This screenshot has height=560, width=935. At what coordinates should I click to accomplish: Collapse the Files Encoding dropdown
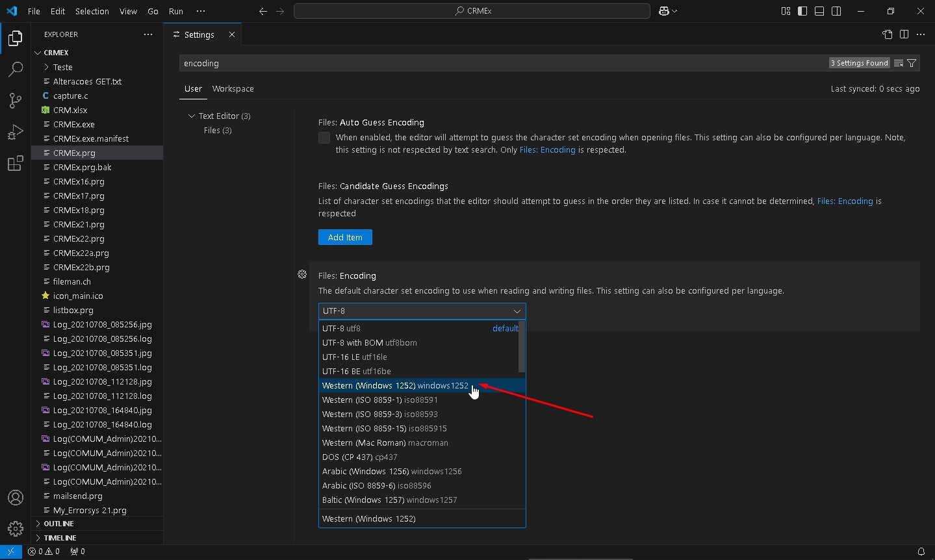(422, 311)
